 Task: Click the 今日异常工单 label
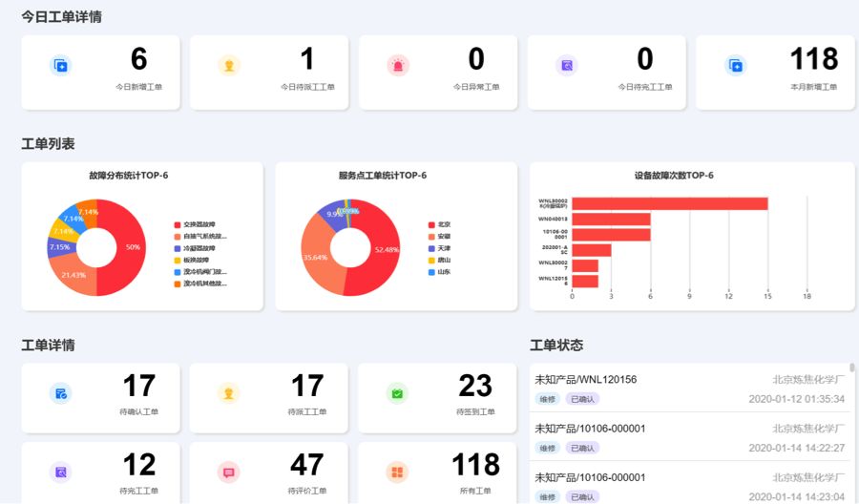coord(476,87)
